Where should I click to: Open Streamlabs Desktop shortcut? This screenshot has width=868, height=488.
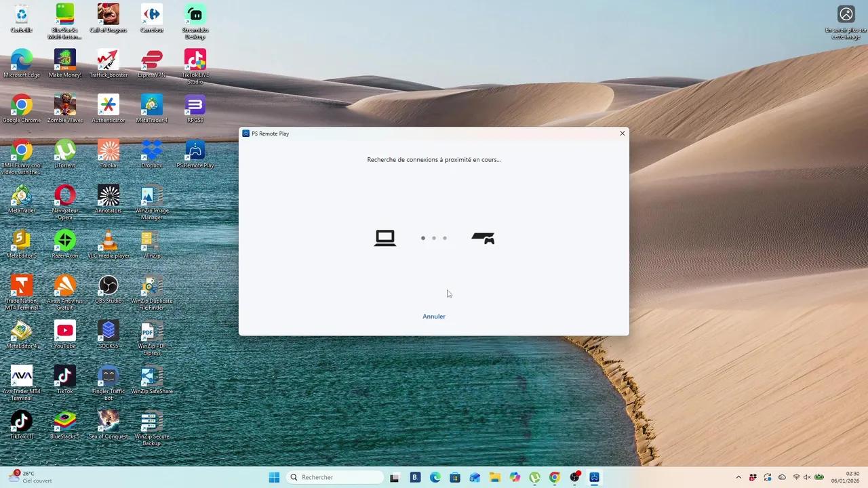(195, 15)
